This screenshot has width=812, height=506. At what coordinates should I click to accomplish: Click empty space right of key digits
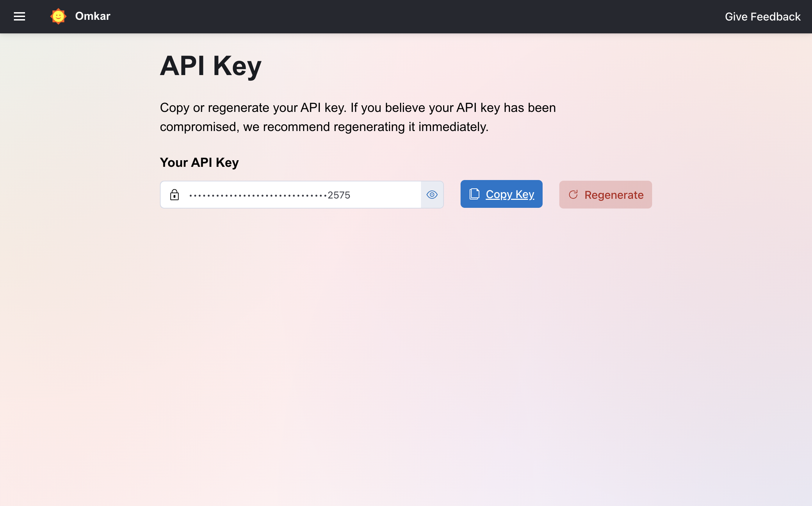(x=386, y=195)
